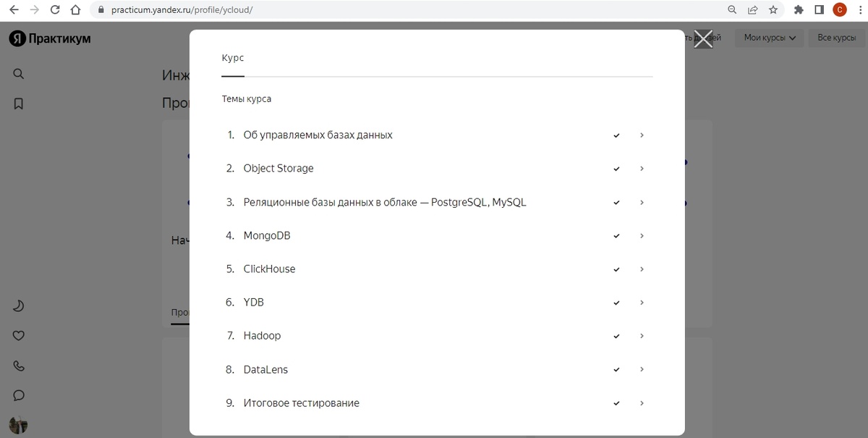The width and height of the screenshot is (868, 438).
Task: Select the Курс tab
Action: [x=233, y=58]
